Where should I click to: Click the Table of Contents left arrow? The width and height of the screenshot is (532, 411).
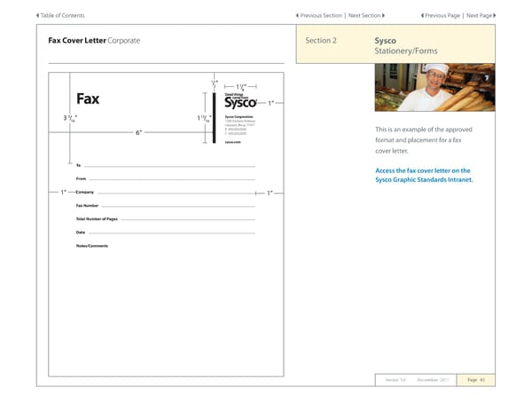click(37, 16)
